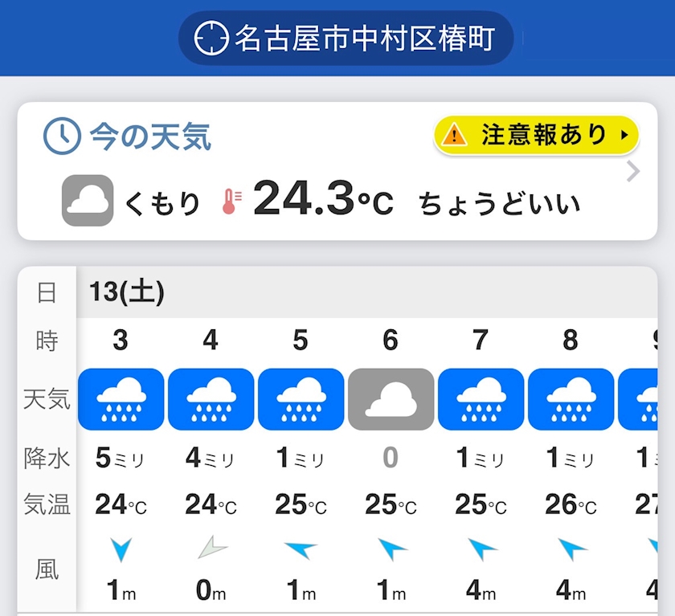
Task: Click the wind direction arrow at 3 o'clock
Action: pos(121,549)
